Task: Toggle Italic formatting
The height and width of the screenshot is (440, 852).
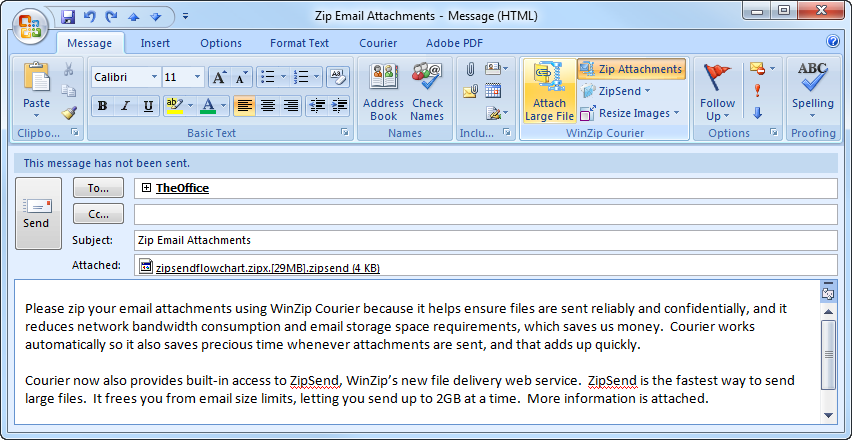Action: (125, 106)
